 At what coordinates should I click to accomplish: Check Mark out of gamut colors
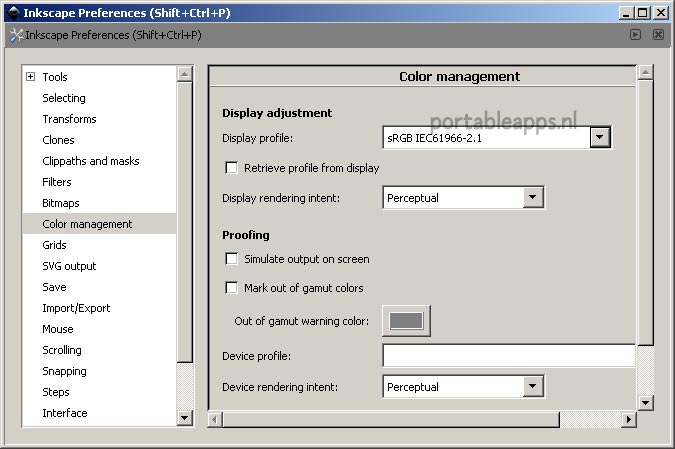coord(232,288)
